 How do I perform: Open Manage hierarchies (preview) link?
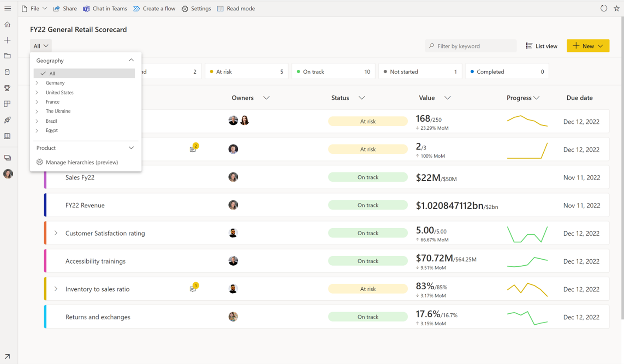[x=82, y=162]
